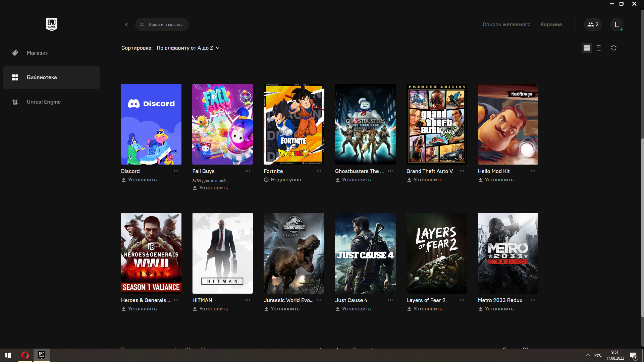Open Fortnite options menu

(319, 171)
